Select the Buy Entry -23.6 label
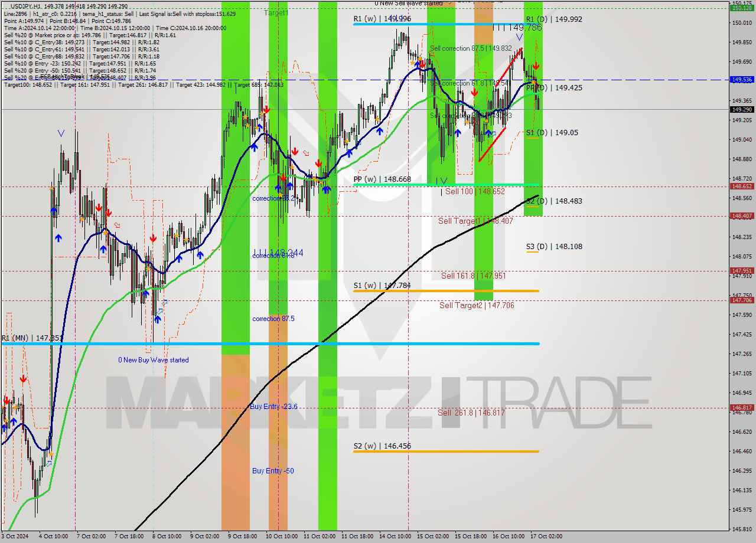The height and width of the screenshot is (543, 756). [x=273, y=407]
